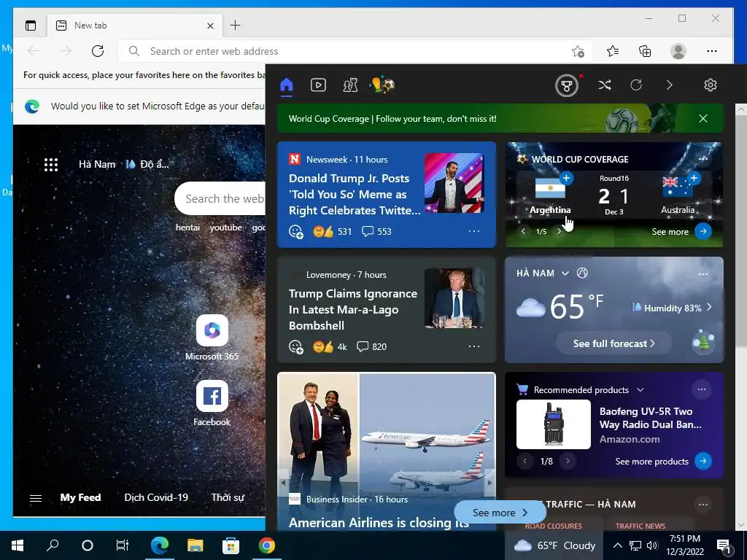Select My Feed tab
This screenshot has width=747, height=560.
point(80,497)
